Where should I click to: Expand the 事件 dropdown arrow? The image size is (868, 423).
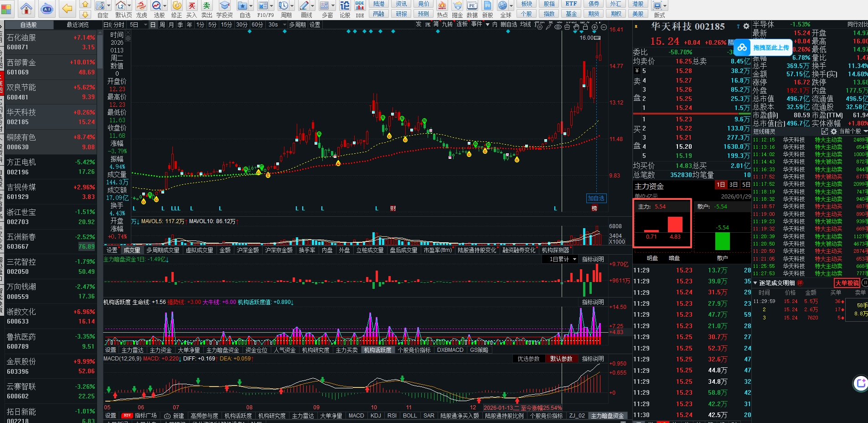(487, 24)
